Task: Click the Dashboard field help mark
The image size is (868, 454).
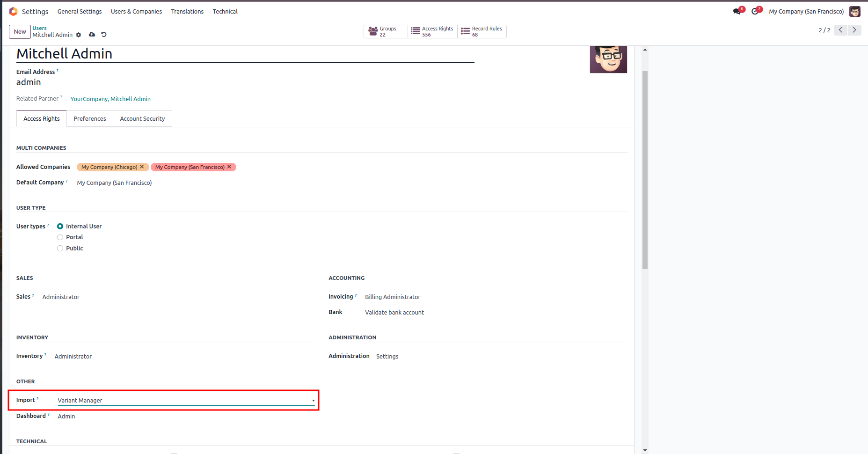Action: (48, 415)
